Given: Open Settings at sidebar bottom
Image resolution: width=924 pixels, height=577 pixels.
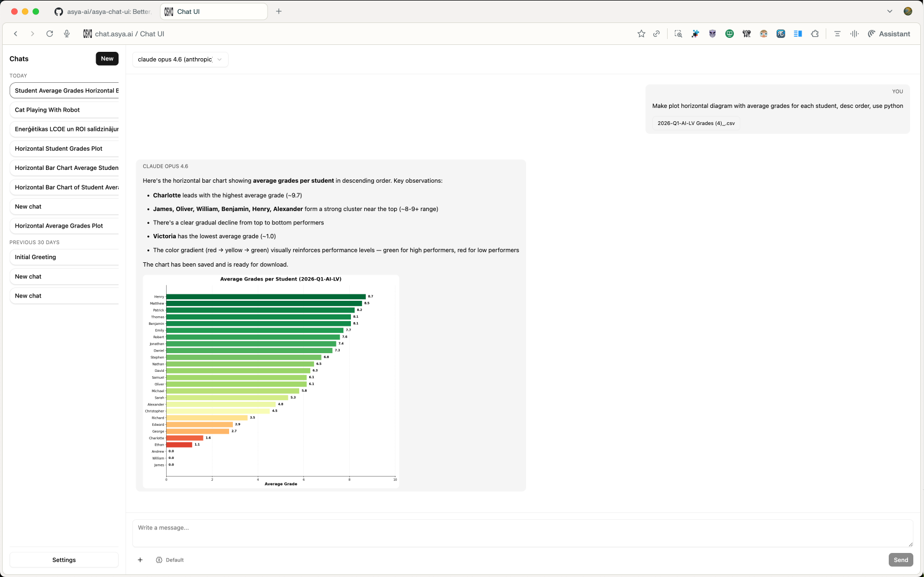Looking at the screenshot, I should tap(64, 560).
